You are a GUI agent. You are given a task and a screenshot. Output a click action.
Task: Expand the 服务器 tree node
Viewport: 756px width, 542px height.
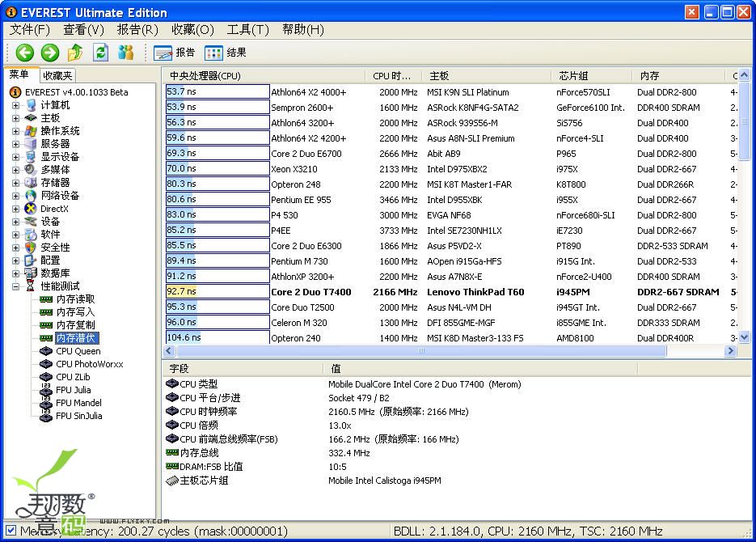coord(15,144)
